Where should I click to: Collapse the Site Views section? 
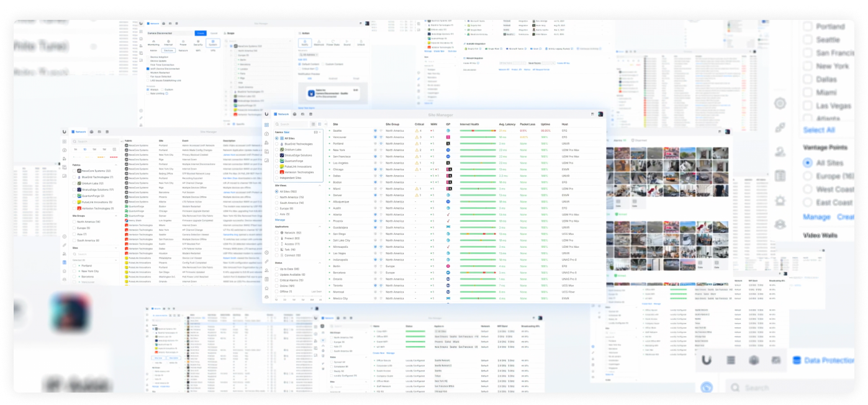pyautogui.click(x=320, y=186)
